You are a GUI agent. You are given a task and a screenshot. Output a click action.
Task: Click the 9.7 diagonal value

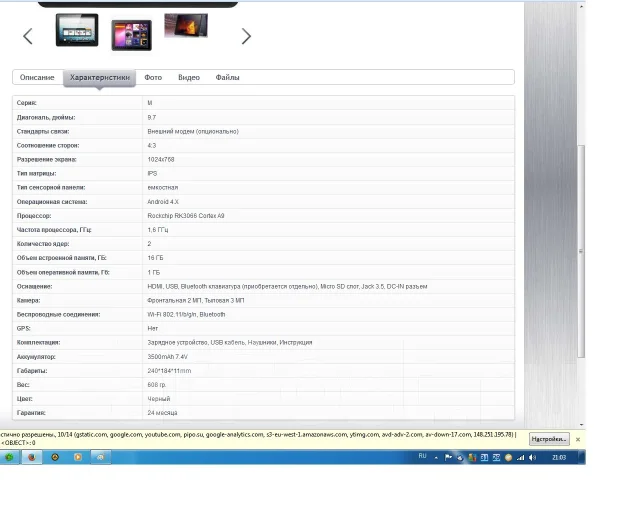(151, 117)
